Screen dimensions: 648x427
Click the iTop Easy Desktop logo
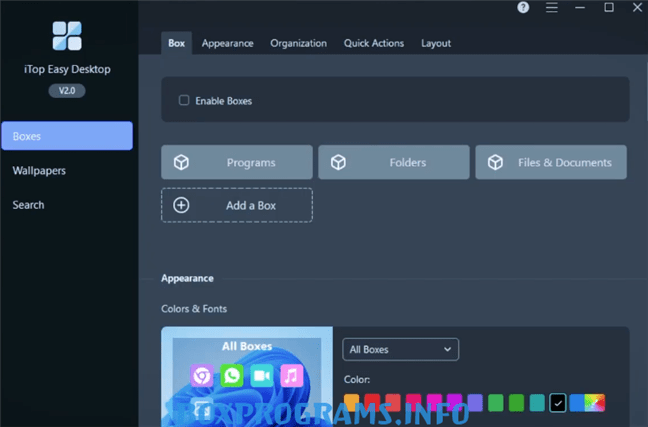[x=67, y=36]
